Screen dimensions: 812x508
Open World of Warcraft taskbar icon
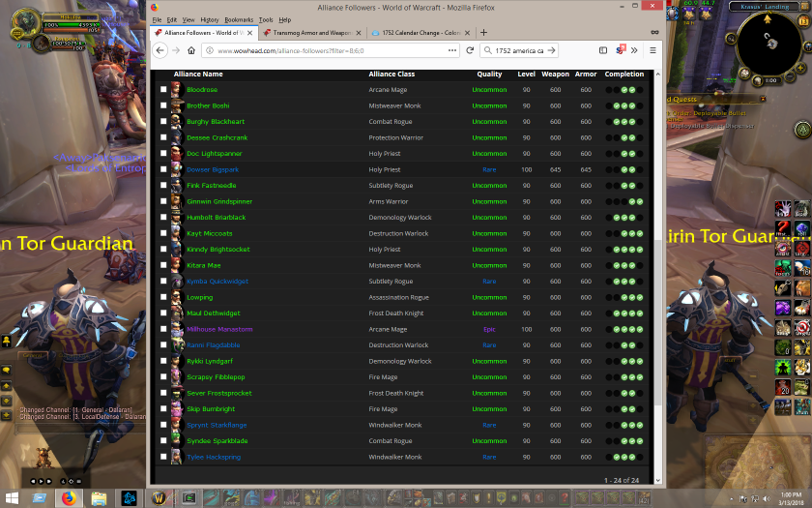click(x=159, y=498)
